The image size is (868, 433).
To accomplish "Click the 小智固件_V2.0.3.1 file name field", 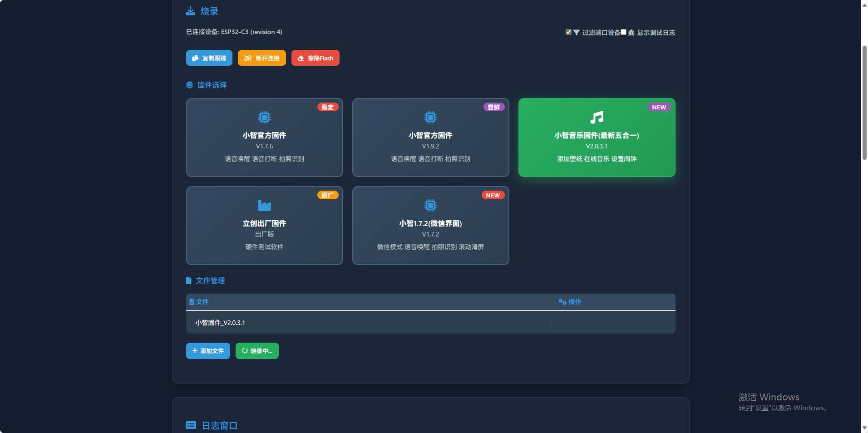I will point(370,323).
